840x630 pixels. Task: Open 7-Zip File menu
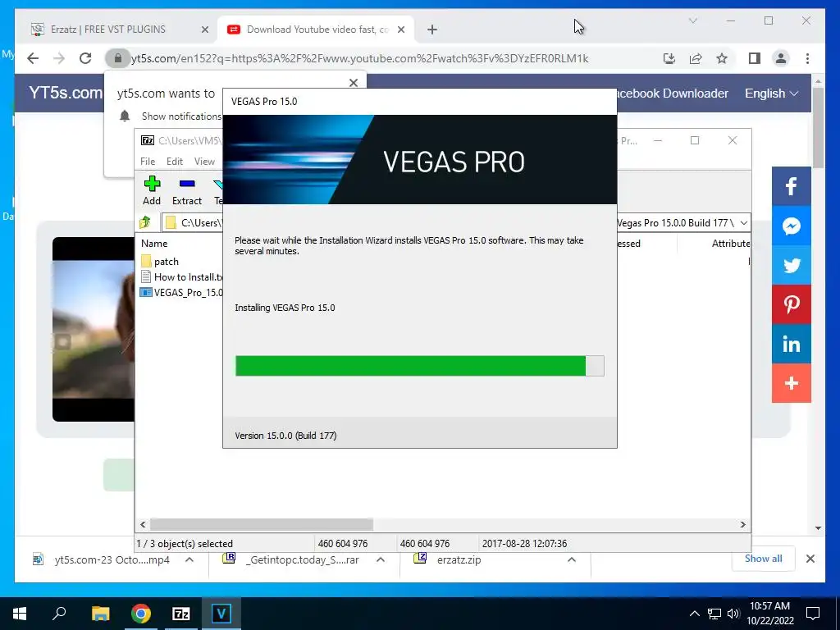tap(148, 162)
